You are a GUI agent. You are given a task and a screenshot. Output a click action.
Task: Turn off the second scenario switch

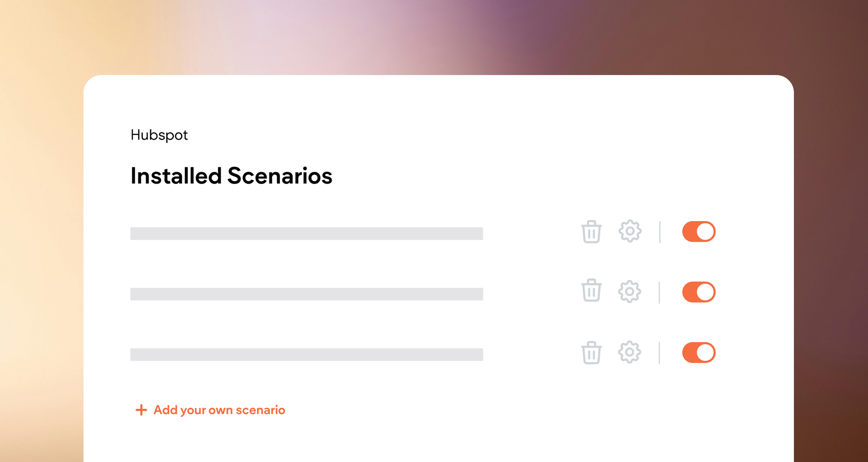(x=698, y=292)
